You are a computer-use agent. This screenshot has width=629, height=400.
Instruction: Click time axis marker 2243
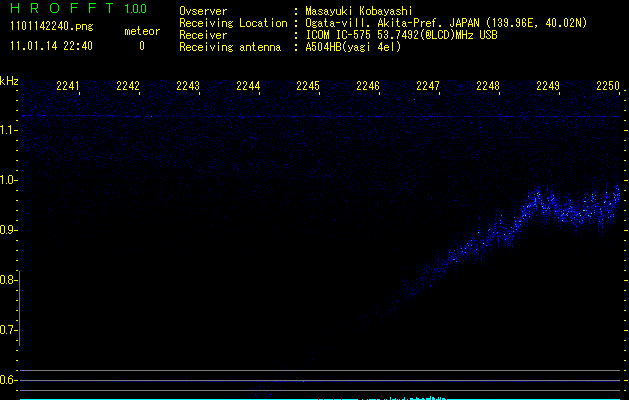point(188,86)
